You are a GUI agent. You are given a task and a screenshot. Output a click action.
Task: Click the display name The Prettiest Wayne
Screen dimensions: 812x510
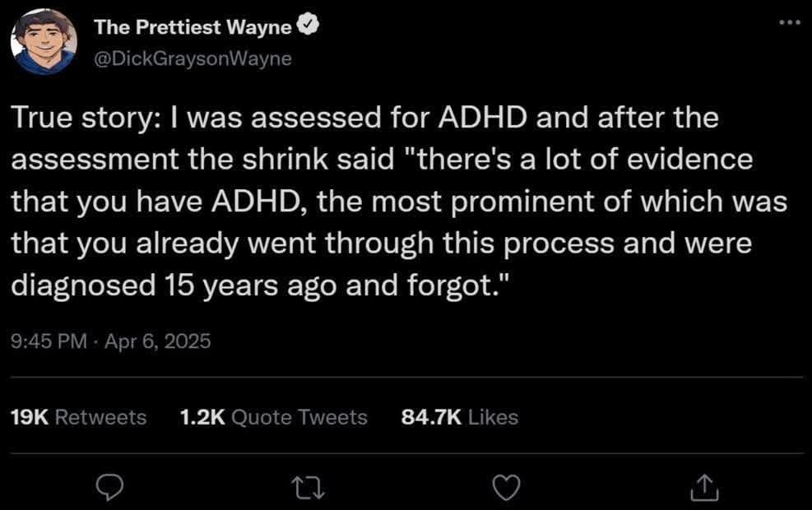tap(193, 27)
